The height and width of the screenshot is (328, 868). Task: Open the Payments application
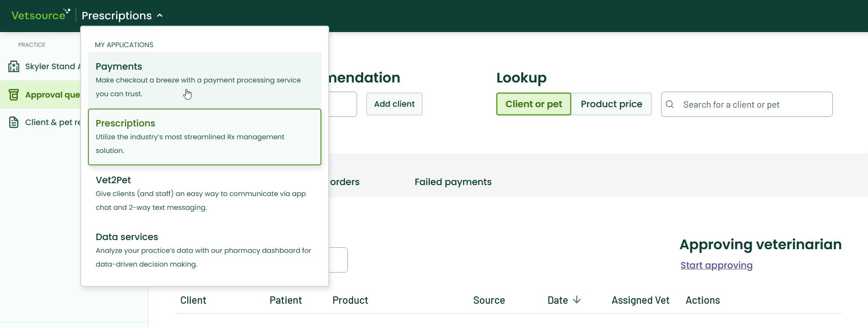click(x=205, y=80)
